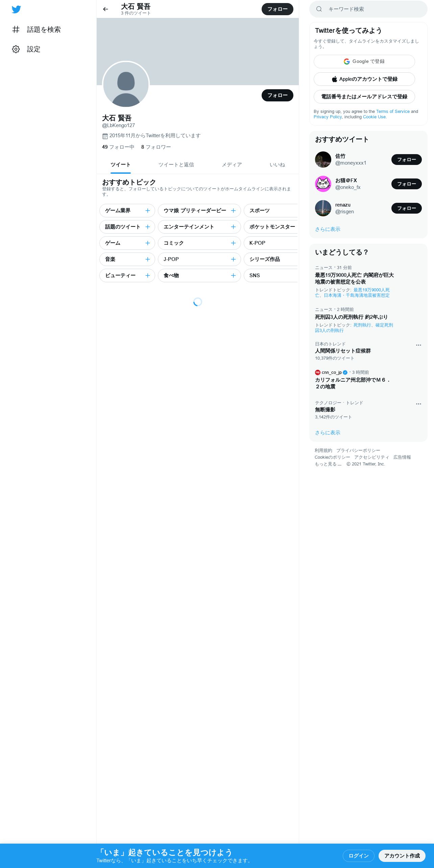Select the K-POP topic pill
This screenshot has height=868, width=434.
pyautogui.click(x=271, y=243)
